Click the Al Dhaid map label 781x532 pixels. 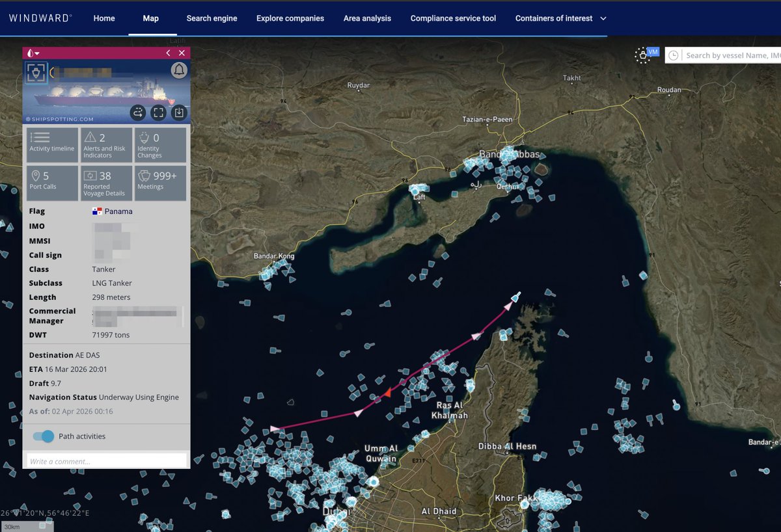(439, 511)
